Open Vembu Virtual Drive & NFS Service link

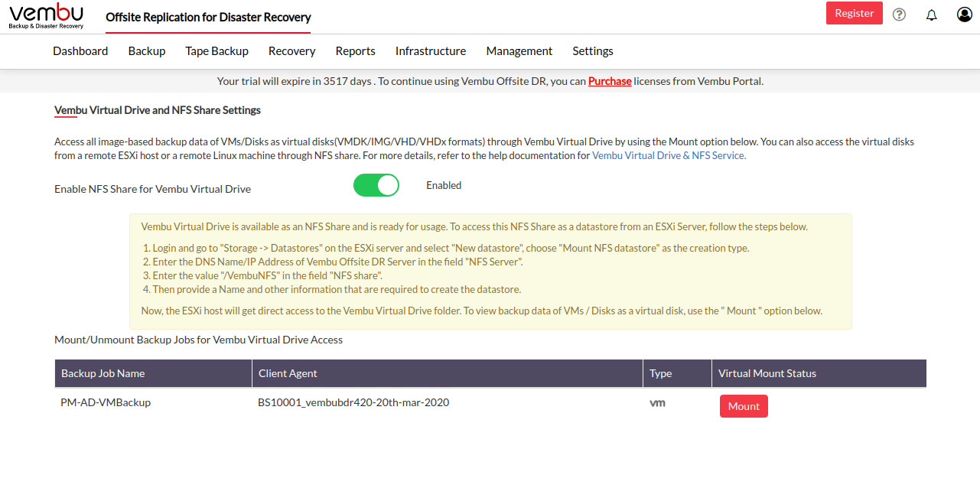[669, 155]
